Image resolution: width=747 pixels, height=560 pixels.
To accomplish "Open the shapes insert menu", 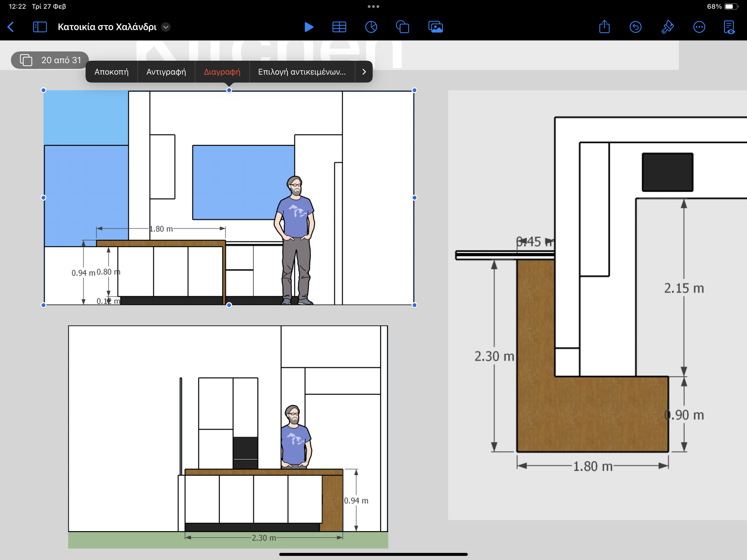I will (x=402, y=27).
